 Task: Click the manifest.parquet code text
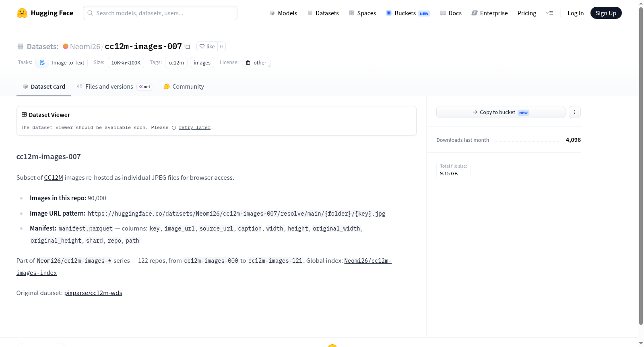point(86,229)
